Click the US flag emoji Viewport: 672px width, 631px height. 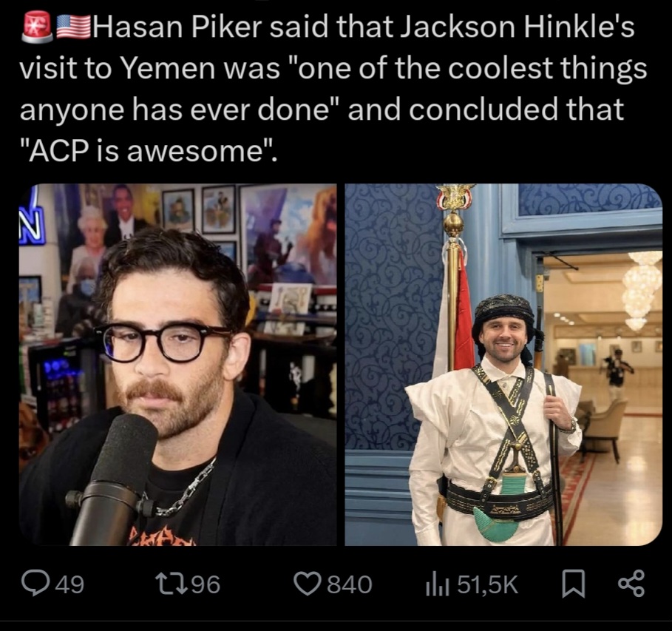click(x=73, y=27)
